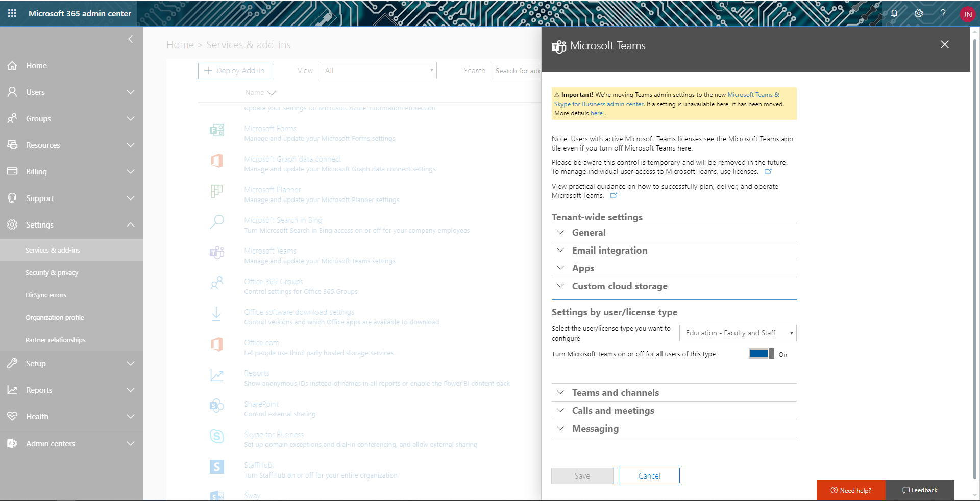Click the Save button
The height and width of the screenshot is (501, 980).
point(582,475)
